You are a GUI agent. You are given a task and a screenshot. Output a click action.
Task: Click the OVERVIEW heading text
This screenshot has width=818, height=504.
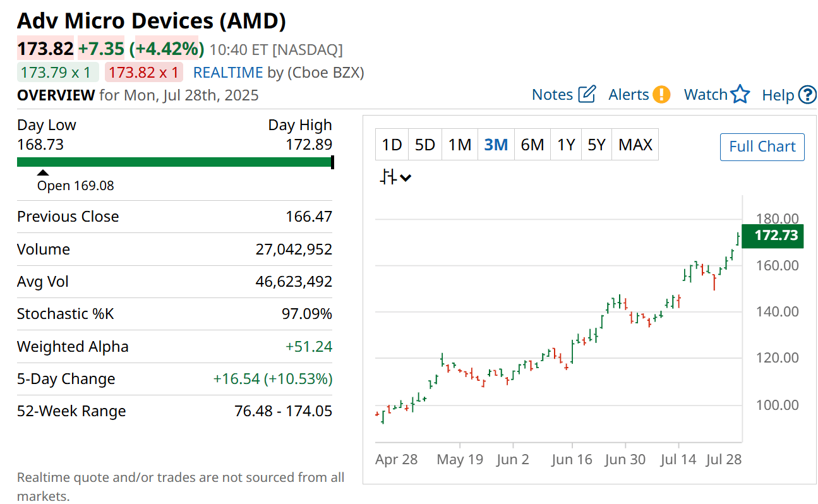tap(56, 95)
